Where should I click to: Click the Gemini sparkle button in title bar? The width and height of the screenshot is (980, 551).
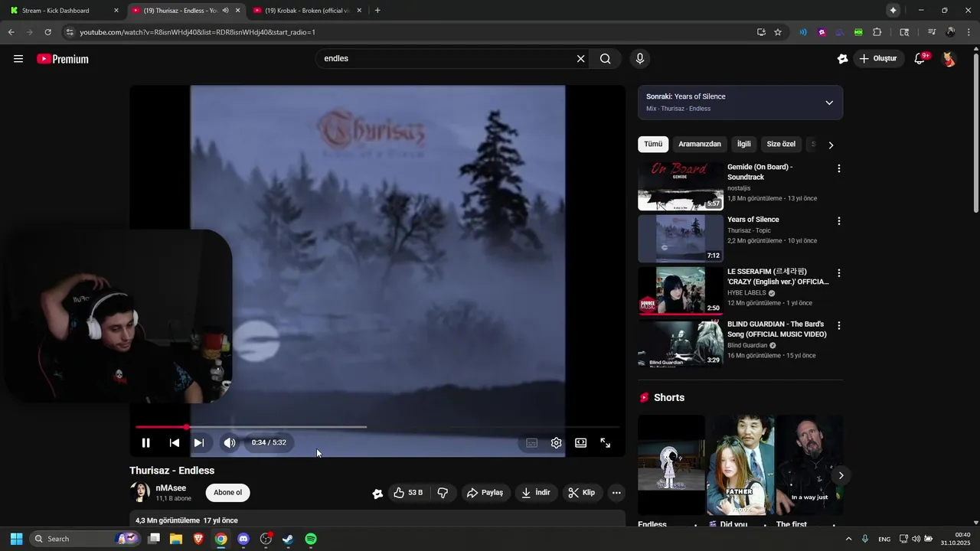893,10
